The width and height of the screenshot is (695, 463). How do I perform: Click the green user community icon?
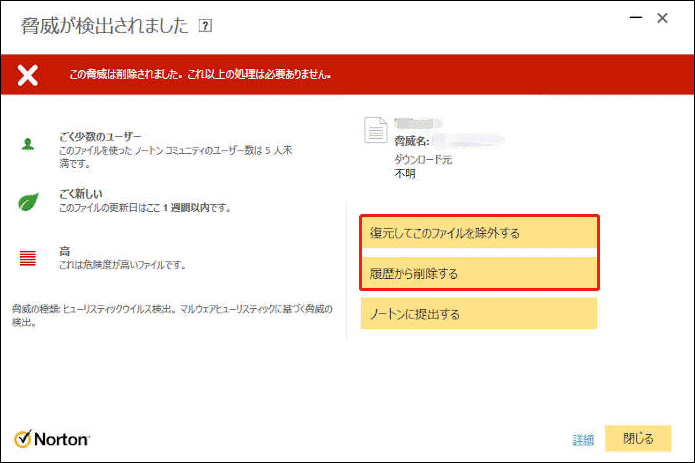[28, 144]
